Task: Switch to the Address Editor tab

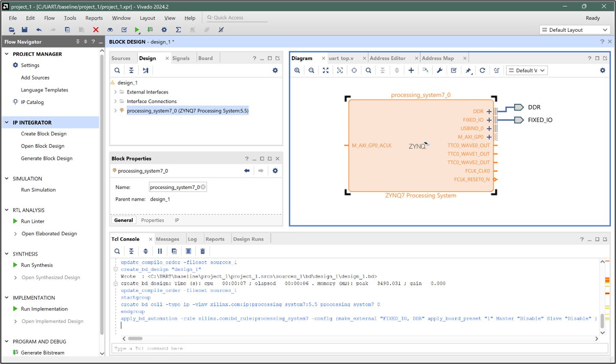Action: click(x=388, y=58)
